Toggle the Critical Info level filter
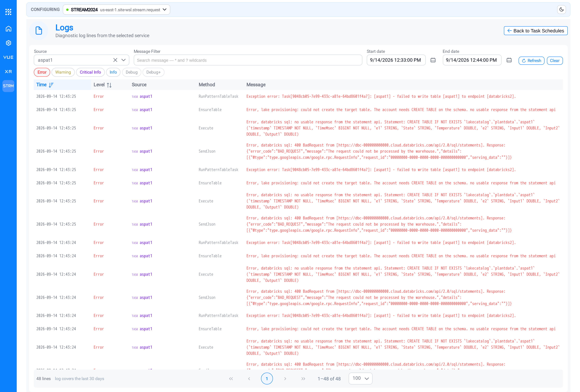This screenshot has height=392, width=580. coord(90,72)
